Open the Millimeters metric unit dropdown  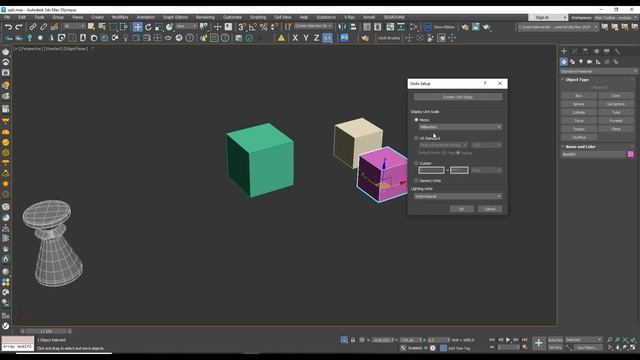tap(460, 127)
